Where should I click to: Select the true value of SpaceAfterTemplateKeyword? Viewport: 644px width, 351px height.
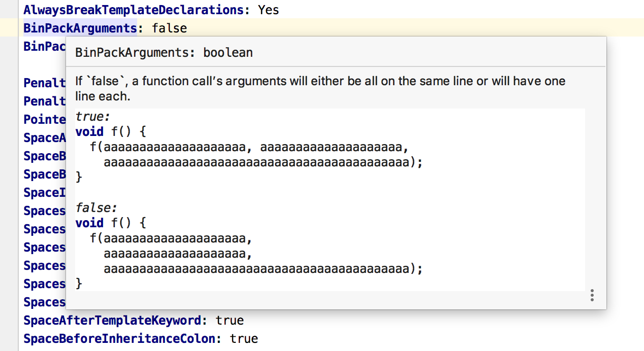point(230,321)
